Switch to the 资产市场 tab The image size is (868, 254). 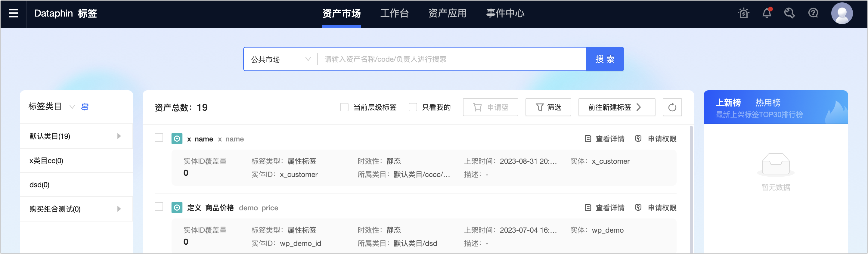pyautogui.click(x=341, y=14)
